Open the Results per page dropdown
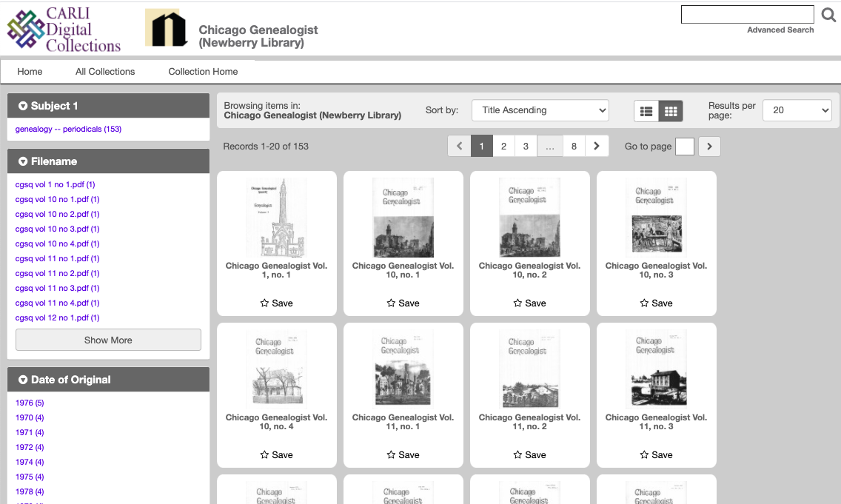The height and width of the screenshot is (504, 841). [797, 110]
